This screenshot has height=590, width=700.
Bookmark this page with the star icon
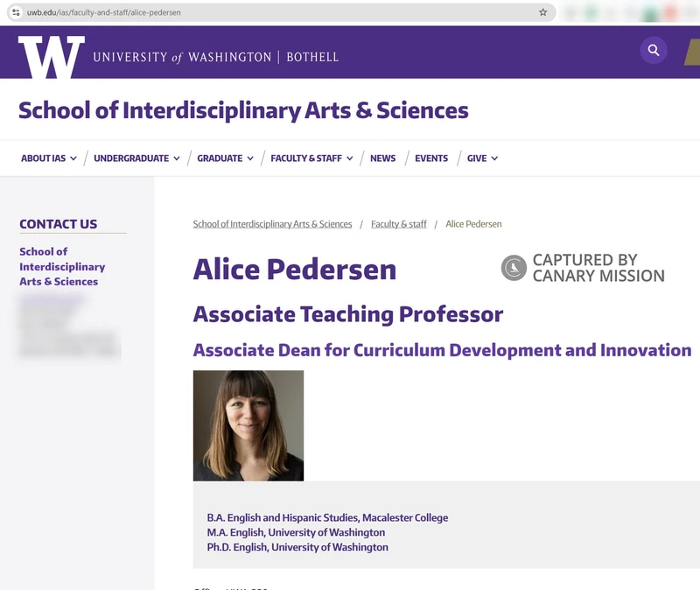pyautogui.click(x=542, y=12)
